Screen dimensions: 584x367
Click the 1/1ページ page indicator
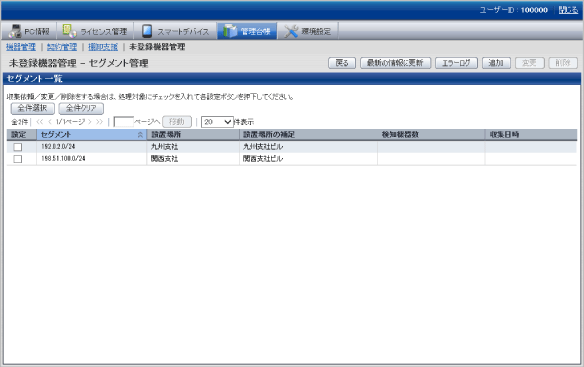(70, 122)
